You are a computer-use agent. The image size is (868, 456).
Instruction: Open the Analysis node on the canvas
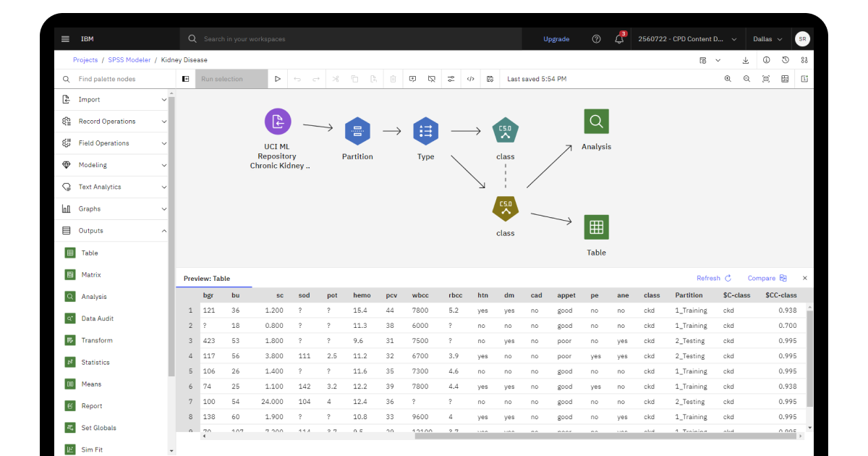596,121
